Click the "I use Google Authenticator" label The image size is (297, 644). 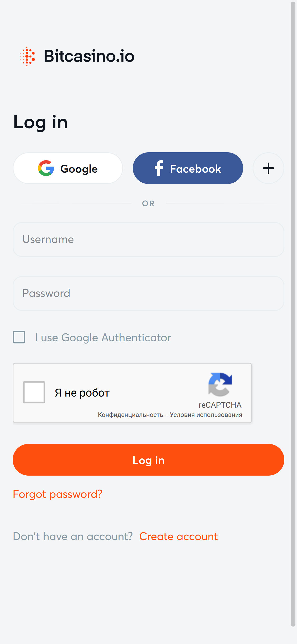point(103,338)
